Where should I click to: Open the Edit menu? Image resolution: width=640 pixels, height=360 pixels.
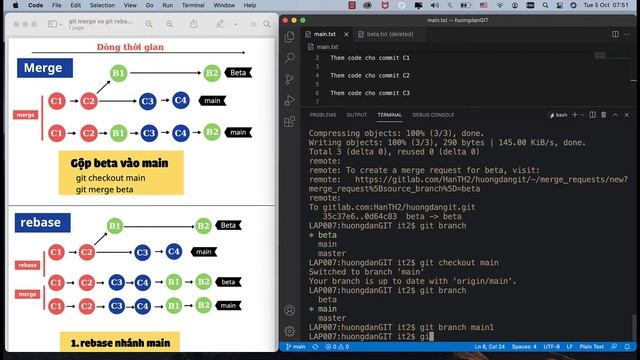76,5
